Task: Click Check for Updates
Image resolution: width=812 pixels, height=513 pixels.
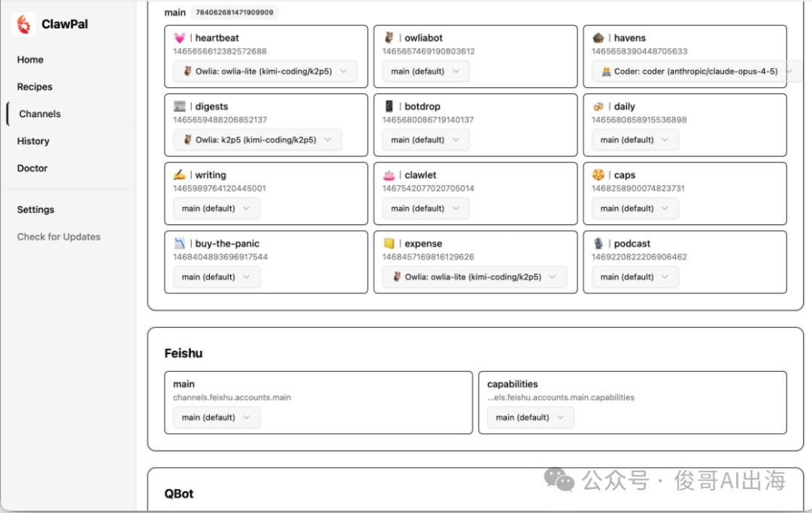Action: pos(59,236)
